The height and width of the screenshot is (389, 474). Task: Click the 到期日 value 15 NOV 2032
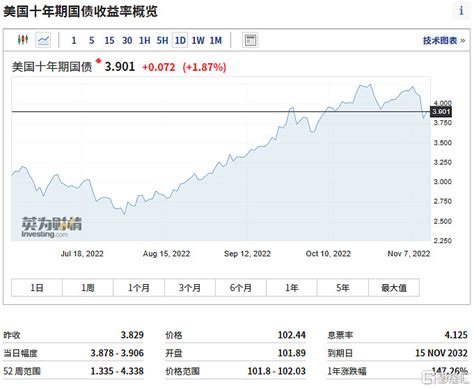click(441, 353)
